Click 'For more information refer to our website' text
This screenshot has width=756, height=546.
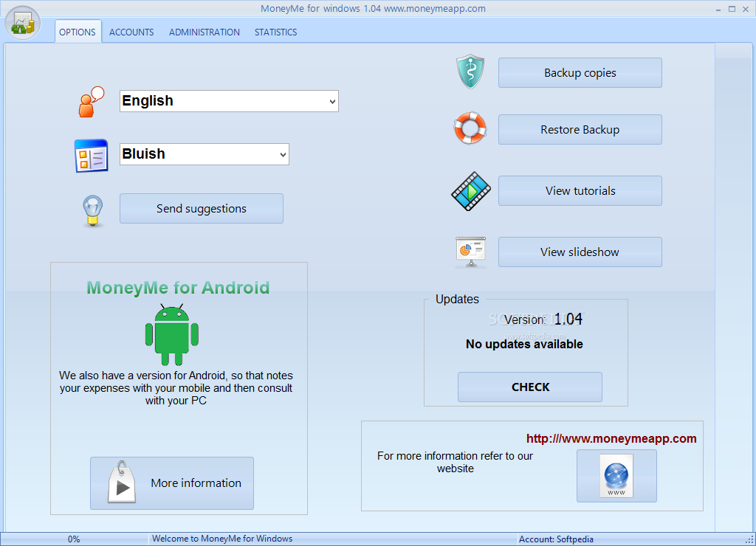point(455,462)
